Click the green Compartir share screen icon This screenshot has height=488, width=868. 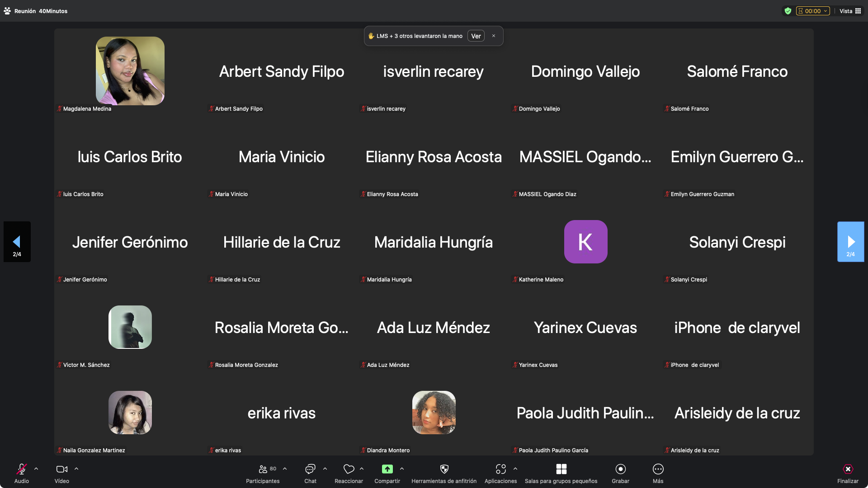tap(387, 469)
